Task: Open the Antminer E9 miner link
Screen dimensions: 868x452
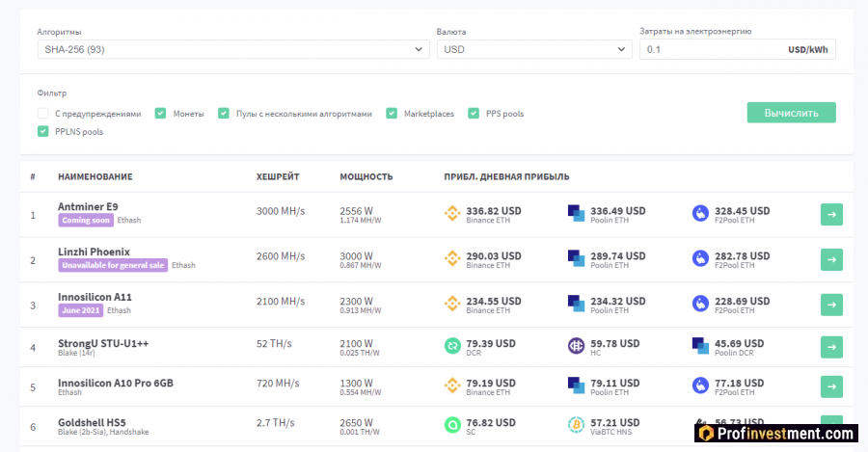Action: [x=88, y=207]
